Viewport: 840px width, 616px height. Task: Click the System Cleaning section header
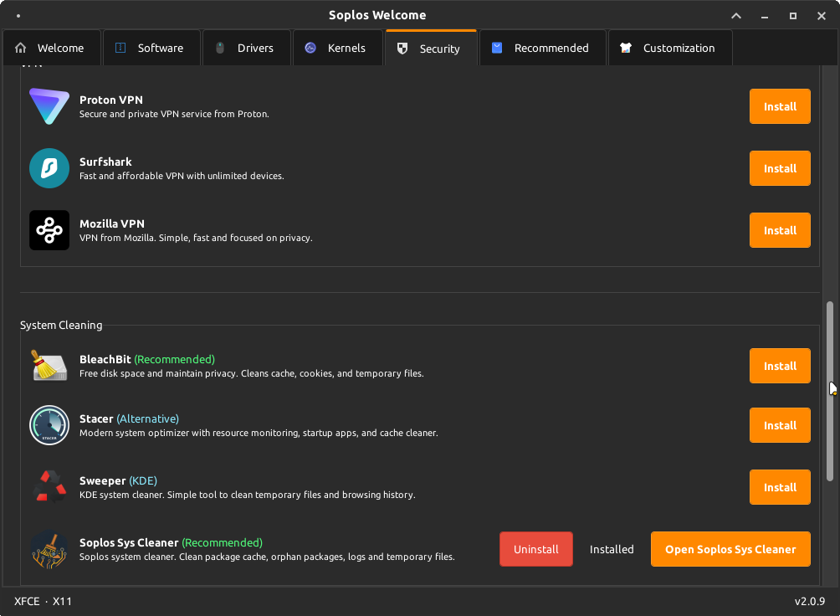click(x=61, y=325)
